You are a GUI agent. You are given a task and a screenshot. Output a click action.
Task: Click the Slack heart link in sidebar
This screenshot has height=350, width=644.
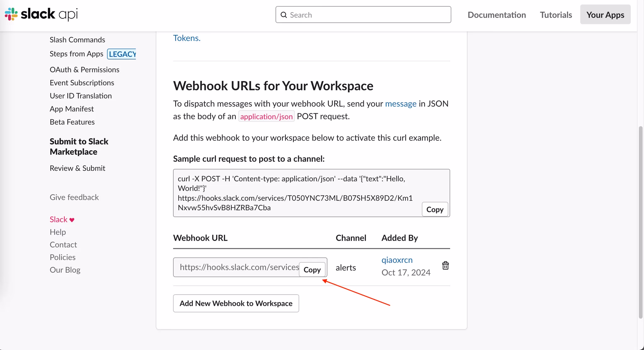point(62,219)
